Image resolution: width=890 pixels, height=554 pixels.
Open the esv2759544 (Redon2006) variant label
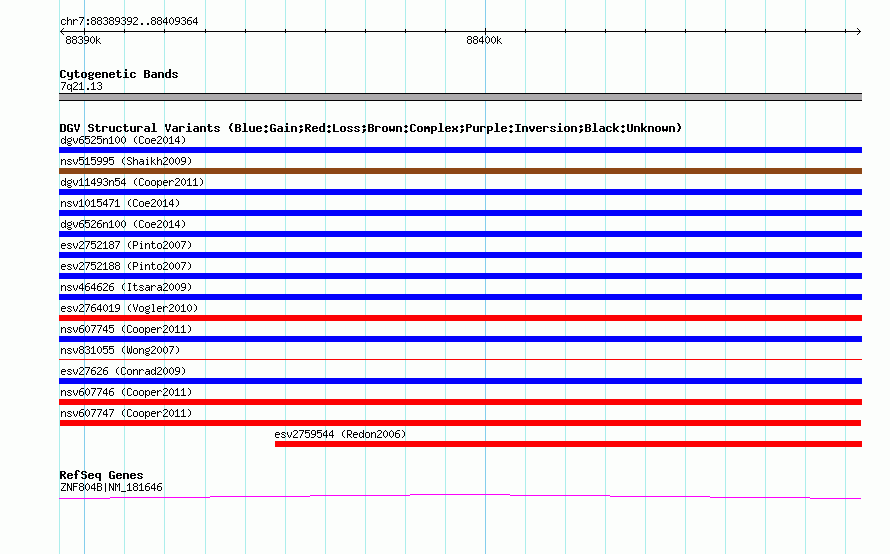[x=341, y=434]
